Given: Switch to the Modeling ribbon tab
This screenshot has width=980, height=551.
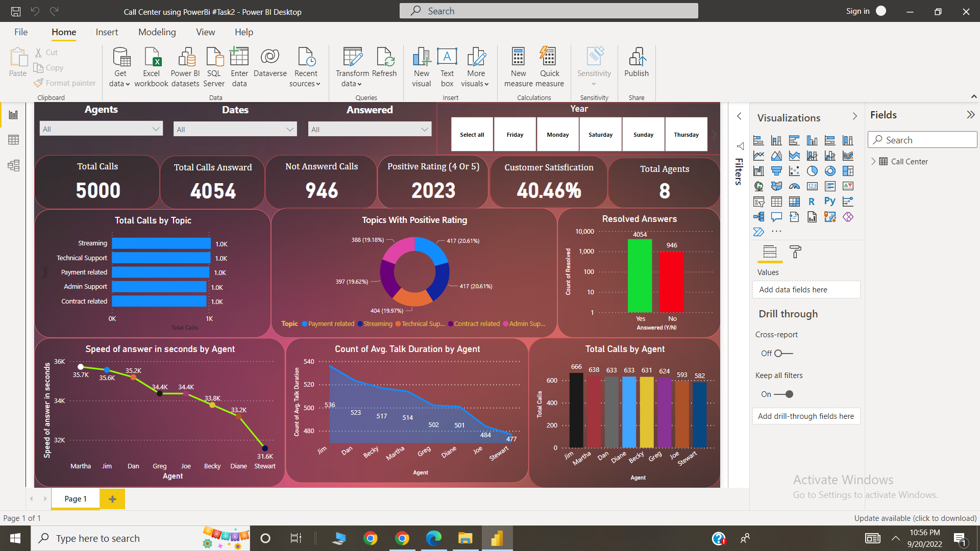Looking at the screenshot, I should pyautogui.click(x=157, y=32).
